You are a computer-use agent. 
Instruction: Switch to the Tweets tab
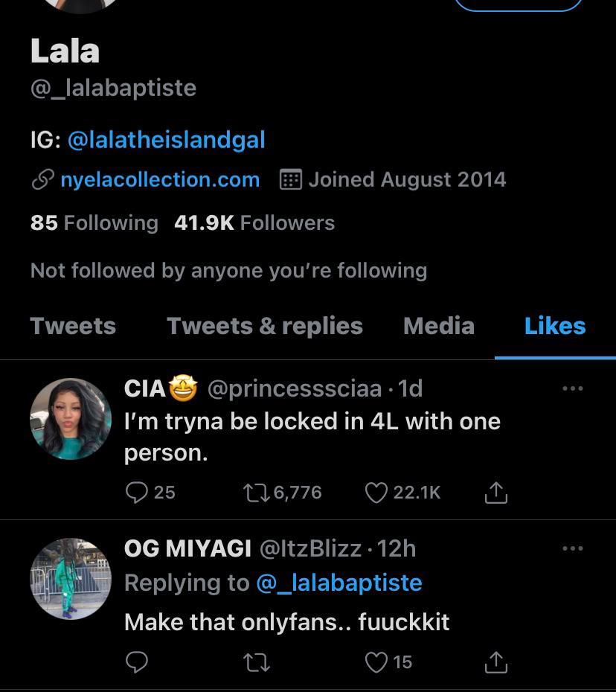73,326
